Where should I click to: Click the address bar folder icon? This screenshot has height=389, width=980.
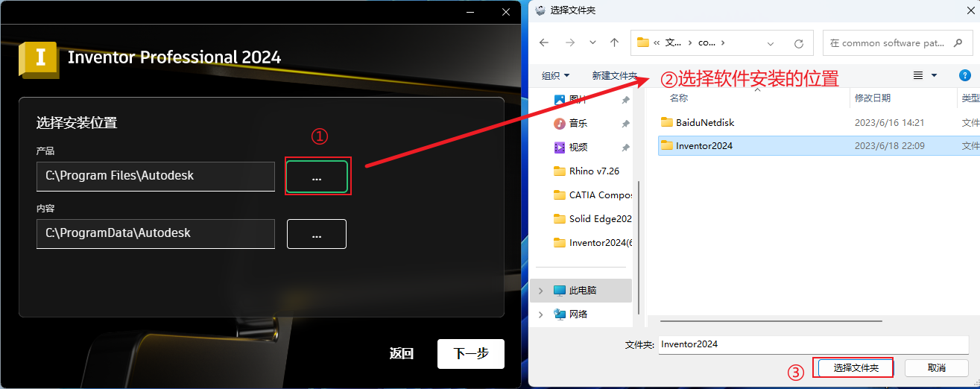643,43
